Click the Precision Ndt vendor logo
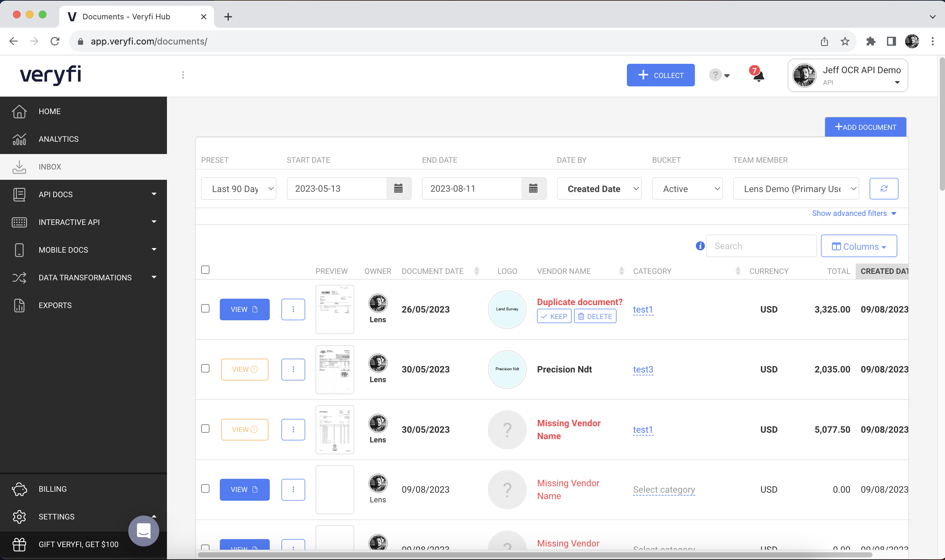Image resolution: width=945 pixels, height=560 pixels. pyautogui.click(x=507, y=370)
